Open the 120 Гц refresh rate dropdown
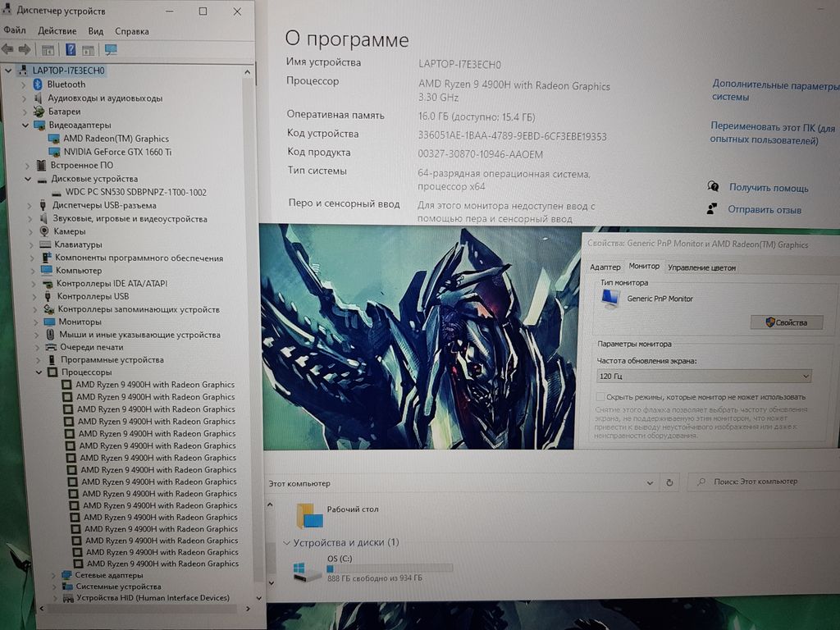 (x=704, y=377)
